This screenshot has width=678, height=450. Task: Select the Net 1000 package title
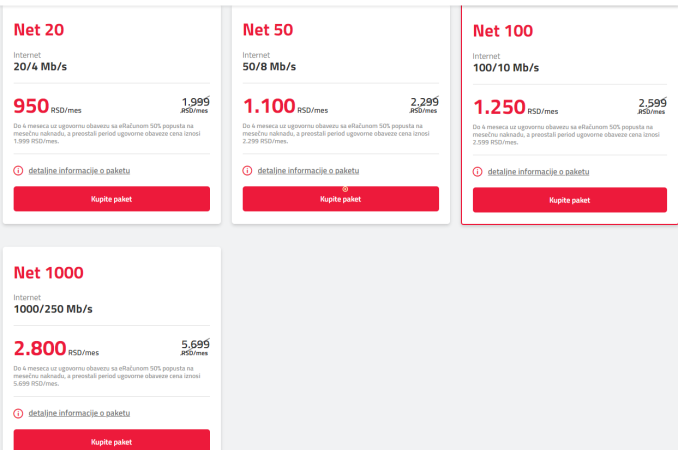point(48,273)
